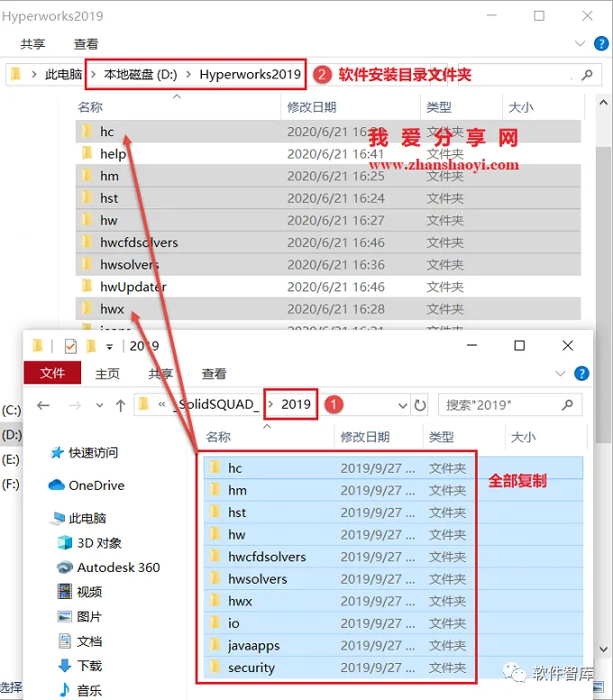Open the 文件 menu in 2019 window
613x700 pixels.
coord(52,373)
